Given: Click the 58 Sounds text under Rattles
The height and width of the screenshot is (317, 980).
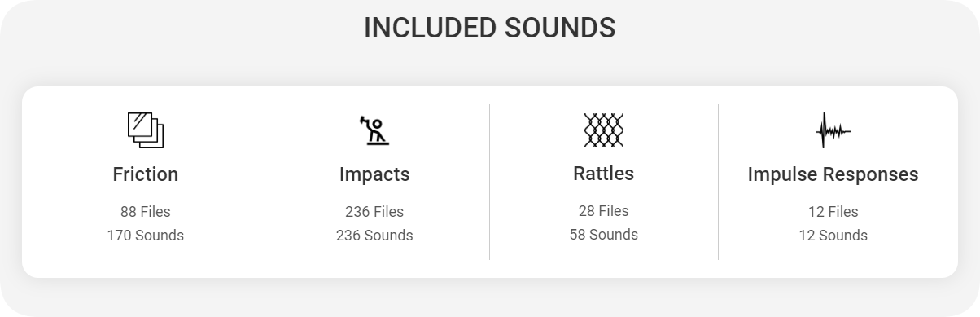Looking at the screenshot, I should (604, 235).
